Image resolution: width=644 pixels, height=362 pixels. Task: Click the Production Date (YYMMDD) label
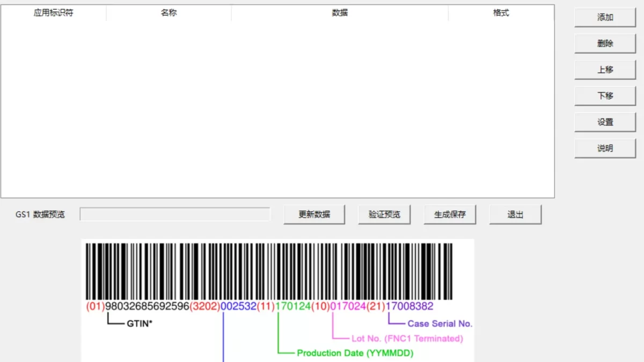[355, 353]
